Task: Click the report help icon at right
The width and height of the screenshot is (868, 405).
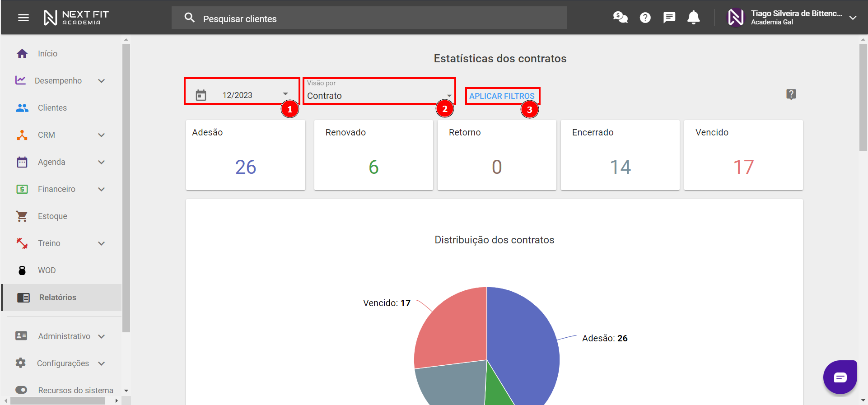Action: [x=791, y=94]
